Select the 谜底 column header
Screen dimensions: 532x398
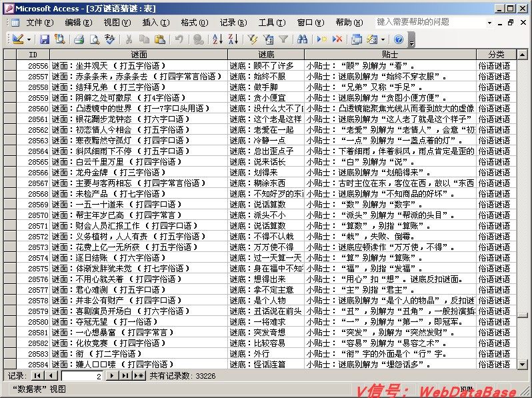(x=267, y=54)
